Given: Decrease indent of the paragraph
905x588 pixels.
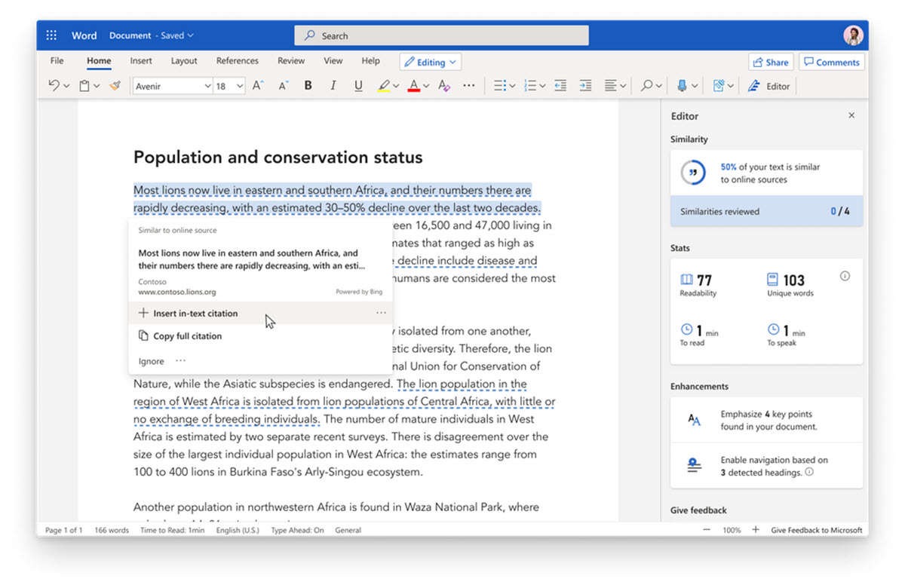Looking at the screenshot, I should [560, 85].
